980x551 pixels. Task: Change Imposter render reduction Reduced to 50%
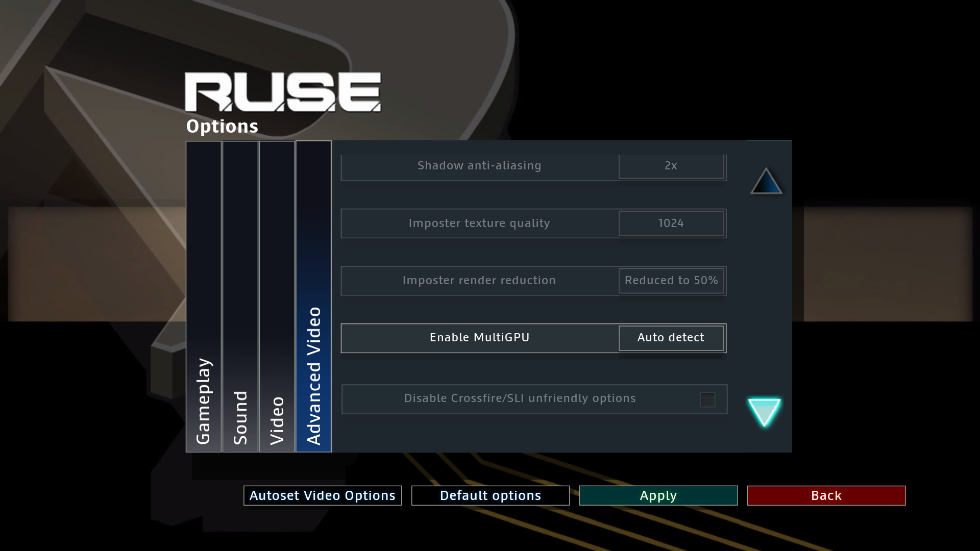pyautogui.click(x=671, y=281)
